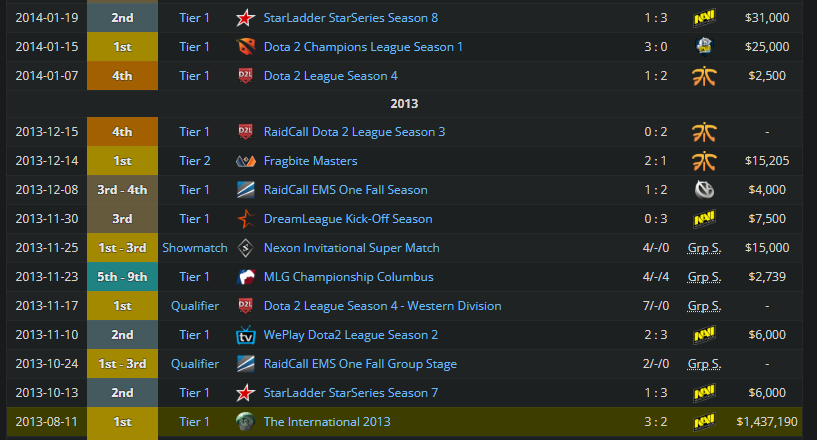Click the Nexon Invitational Super Match icon
This screenshot has width=817, height=440.
click(x=245, y=248)
